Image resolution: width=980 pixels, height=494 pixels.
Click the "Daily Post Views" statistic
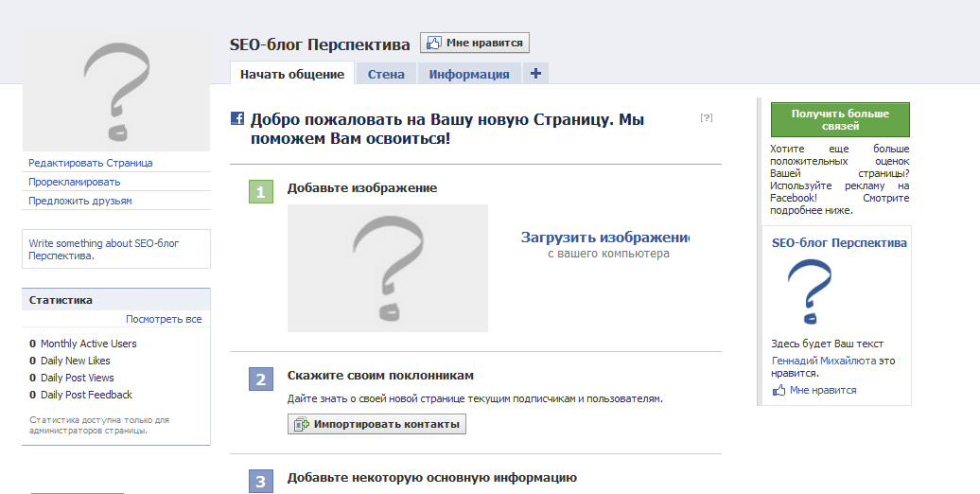coord(71,377)
